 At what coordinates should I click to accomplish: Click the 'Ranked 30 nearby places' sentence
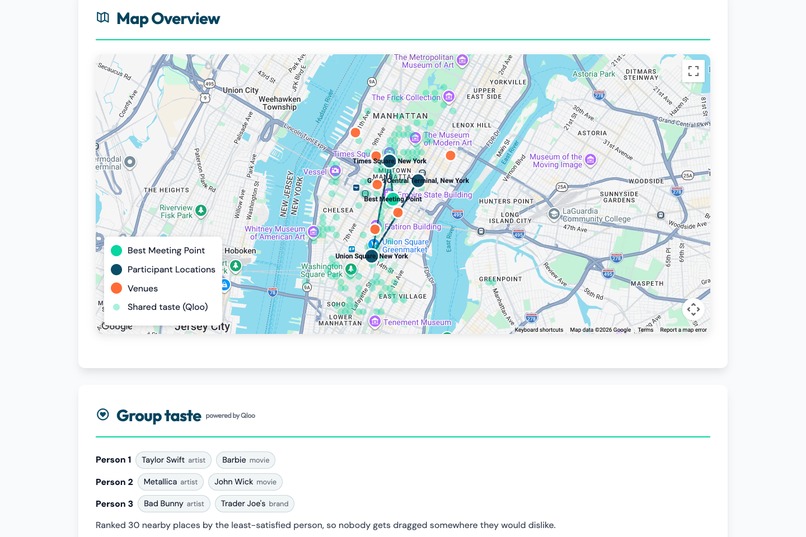pyautogui.click(x=325, y=525)
